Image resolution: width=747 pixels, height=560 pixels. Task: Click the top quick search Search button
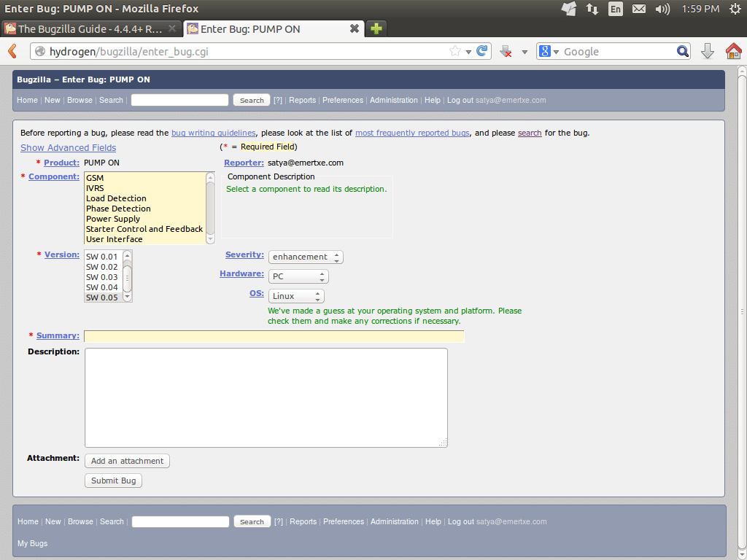252,100
